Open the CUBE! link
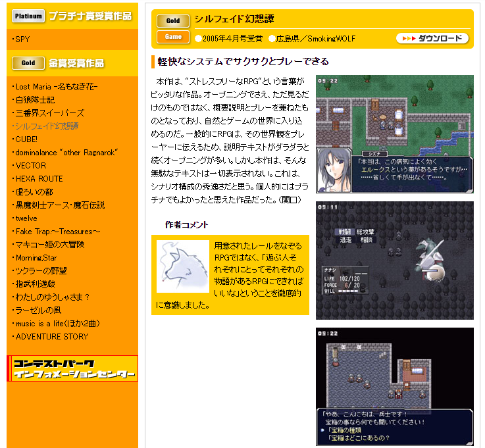Image resolution: width=485 pixels, height=448 pixels. click(x=26, y=139)
